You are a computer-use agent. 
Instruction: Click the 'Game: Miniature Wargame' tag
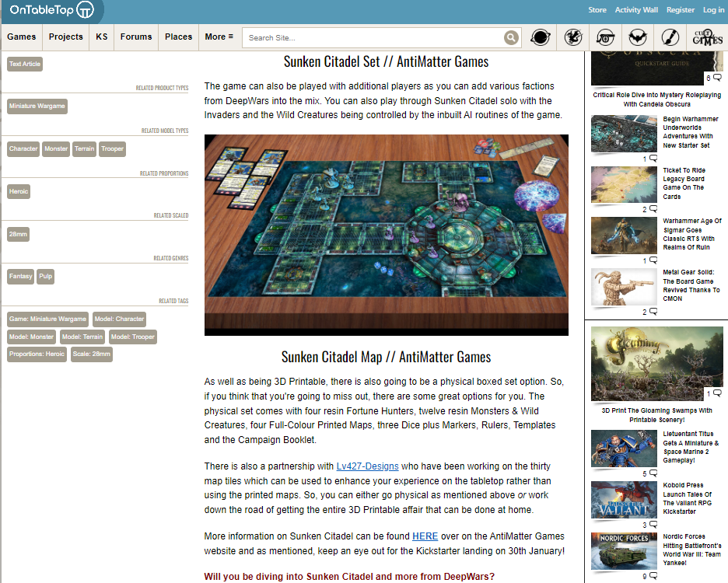tap(47, 319)
